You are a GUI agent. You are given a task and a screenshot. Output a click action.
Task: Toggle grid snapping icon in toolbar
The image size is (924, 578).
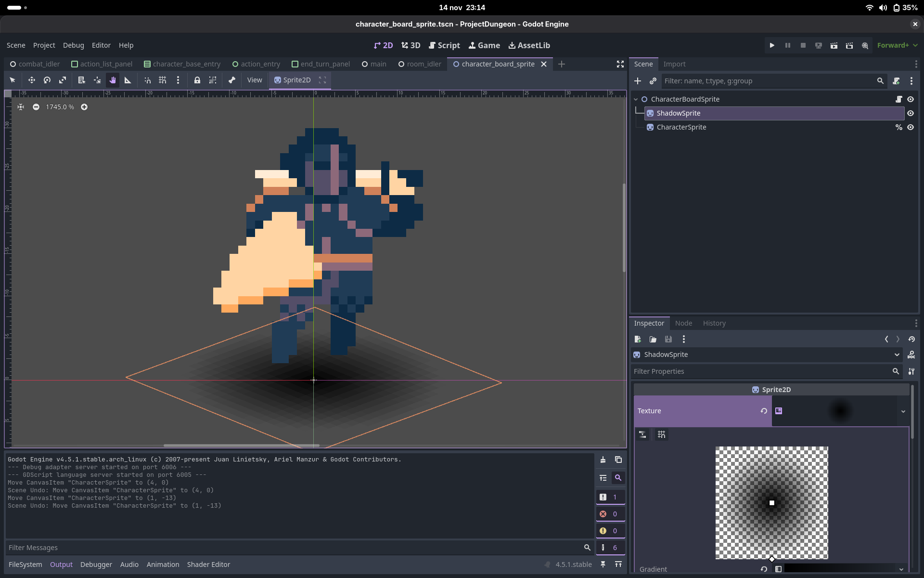click(163, 80)
